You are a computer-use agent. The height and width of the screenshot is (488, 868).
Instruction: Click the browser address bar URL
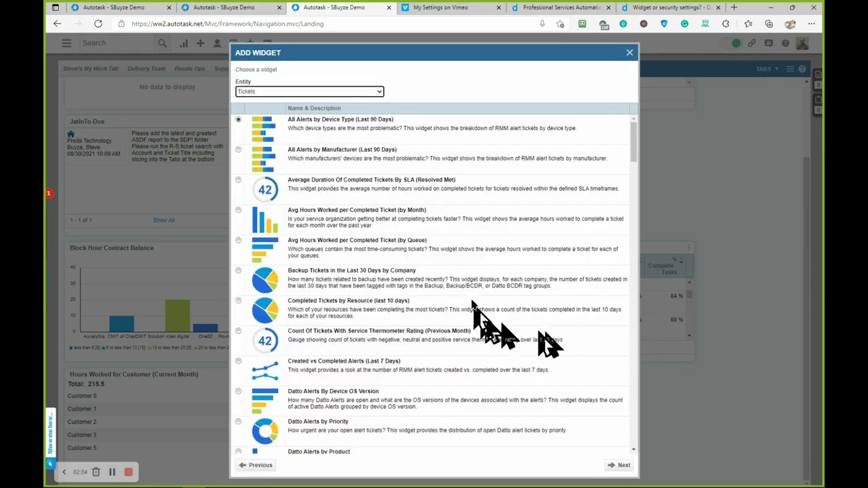[x=227, y=24]
